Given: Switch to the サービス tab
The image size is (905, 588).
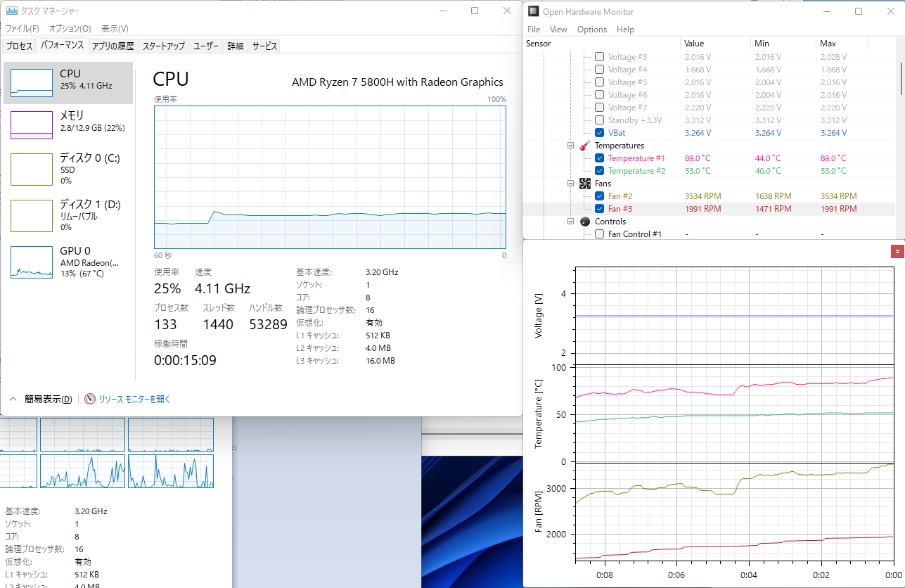Looking at the screenshot, I should coord(264,46).
